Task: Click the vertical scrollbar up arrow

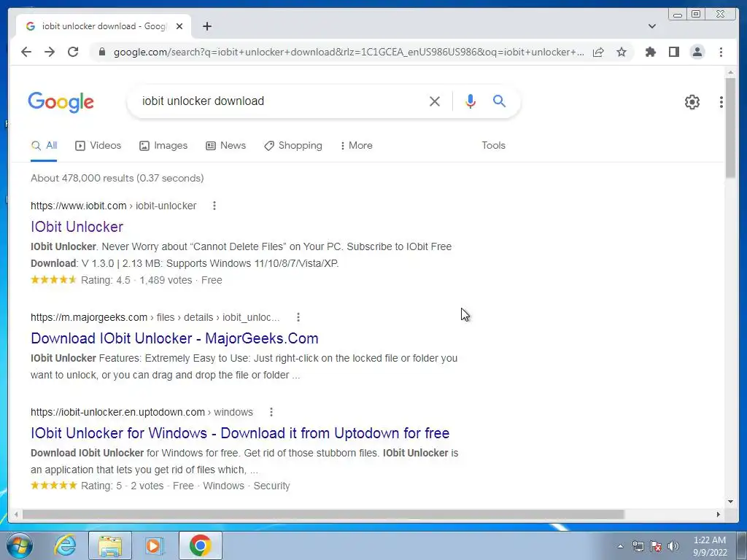Action: 730,73
